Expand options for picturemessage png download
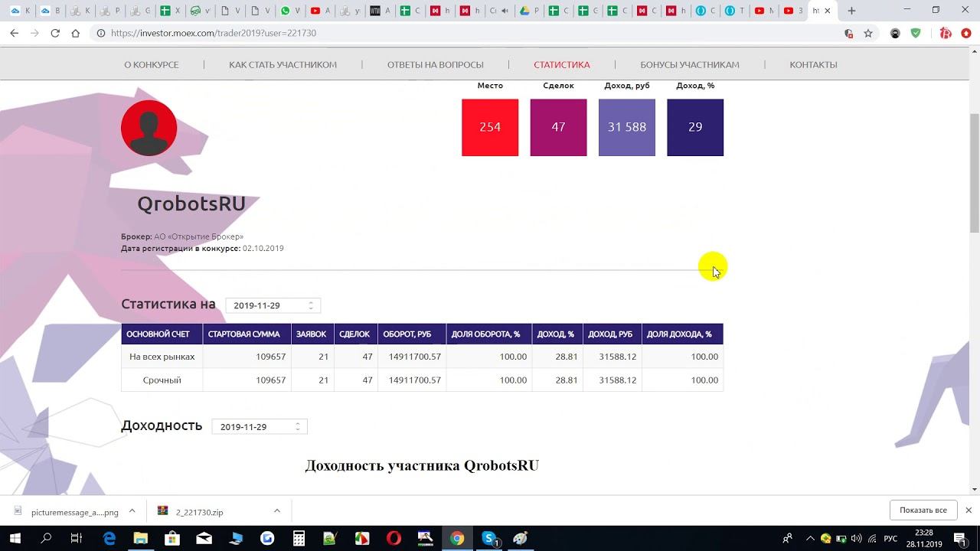Viewport: 980px width, 551px height. pos(132,511)
